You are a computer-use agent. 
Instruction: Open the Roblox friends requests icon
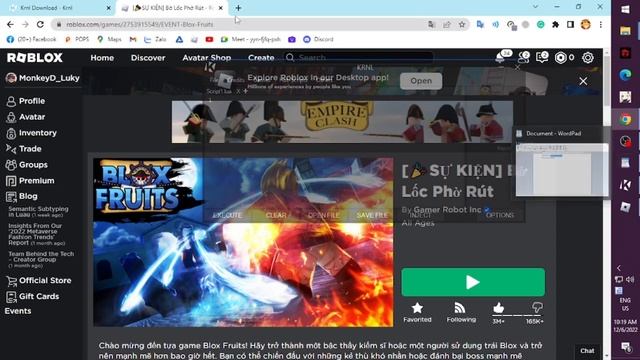tap(523, 58)
